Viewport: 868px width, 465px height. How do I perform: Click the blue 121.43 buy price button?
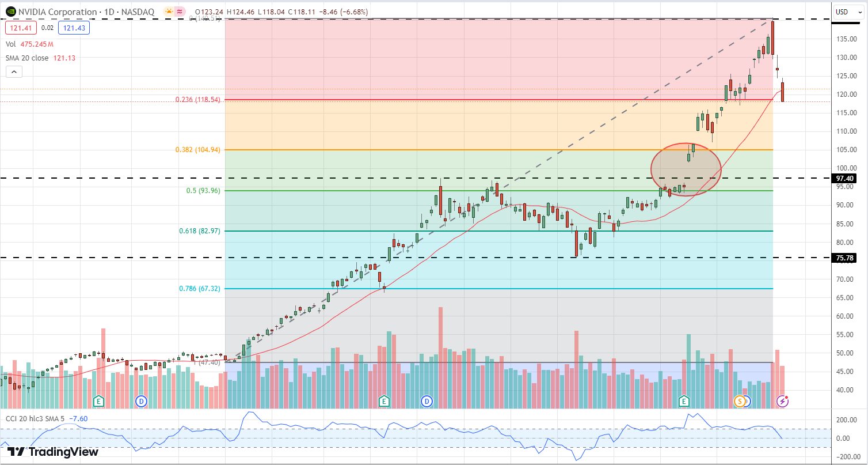click(x=75, y=28)
